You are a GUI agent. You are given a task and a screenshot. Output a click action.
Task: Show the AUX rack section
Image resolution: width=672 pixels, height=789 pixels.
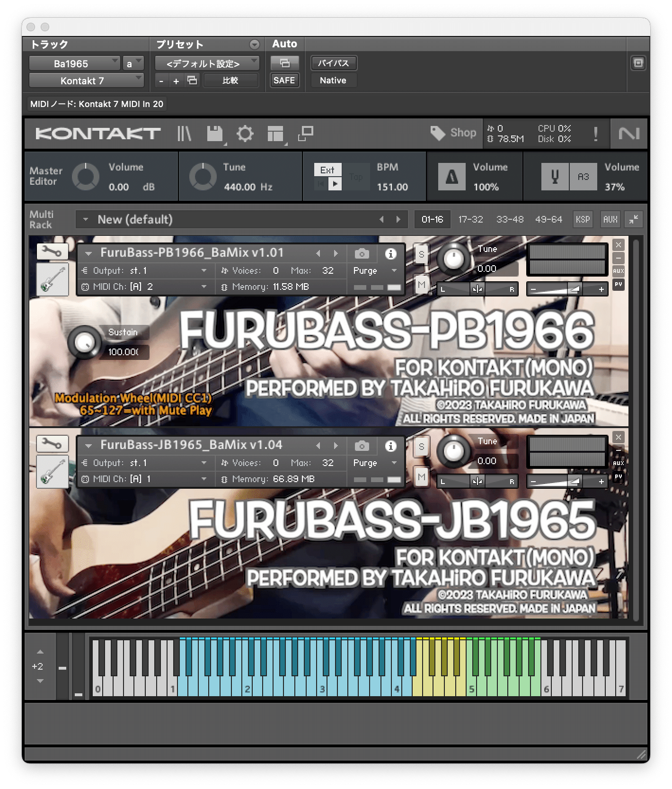tap(610, 220)
